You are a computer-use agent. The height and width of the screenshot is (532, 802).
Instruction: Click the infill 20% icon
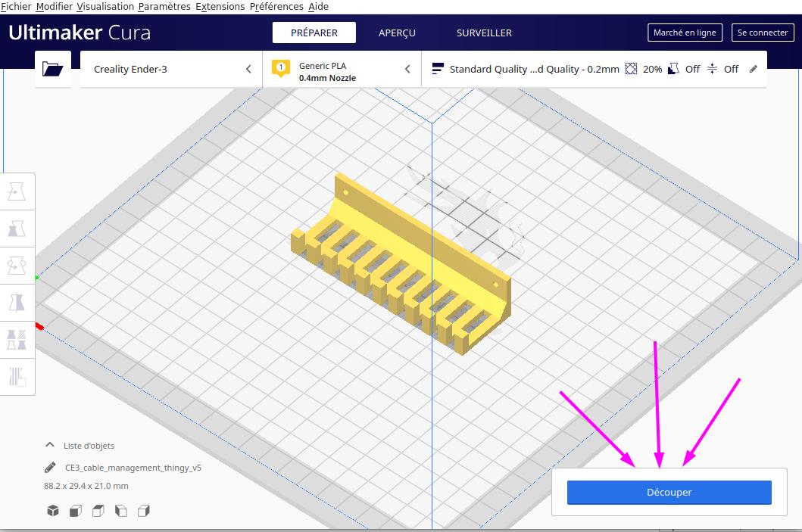click(x=631, y=68)
